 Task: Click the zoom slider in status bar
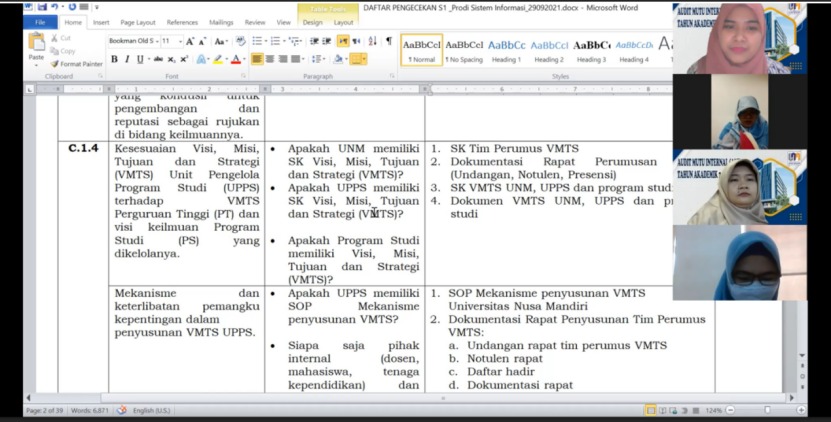click(x=767, y=410)
